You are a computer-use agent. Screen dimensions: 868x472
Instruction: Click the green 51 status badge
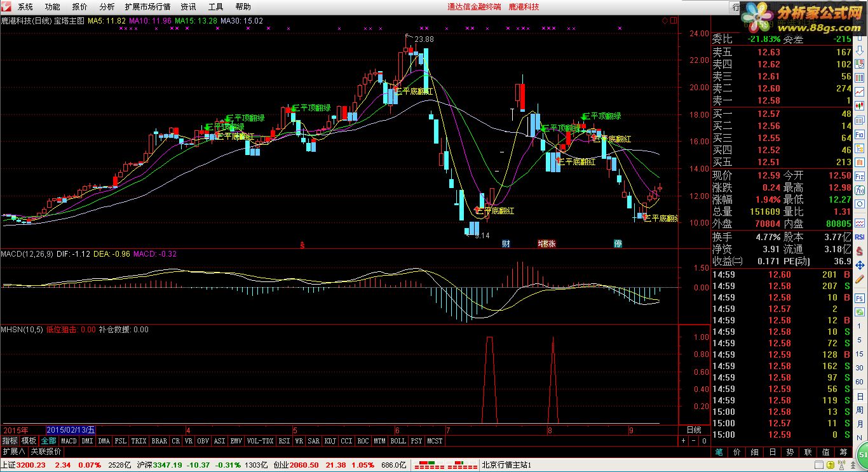point(862,456)
